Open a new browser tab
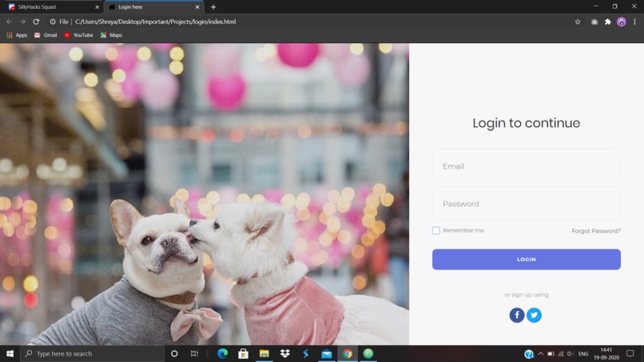 click(213, 7)
